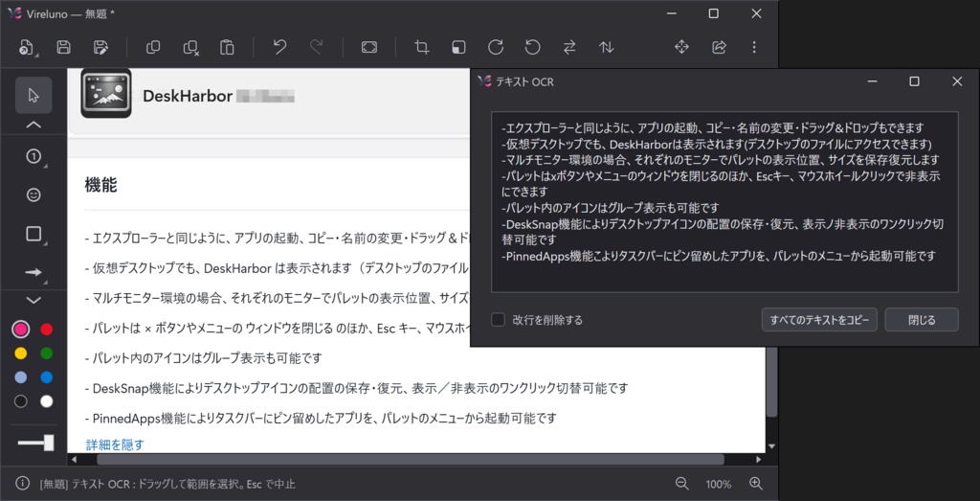Click the Vireluno logo in title bar
980x501 pixels.
pyautogui.click(x=13, y=13)
